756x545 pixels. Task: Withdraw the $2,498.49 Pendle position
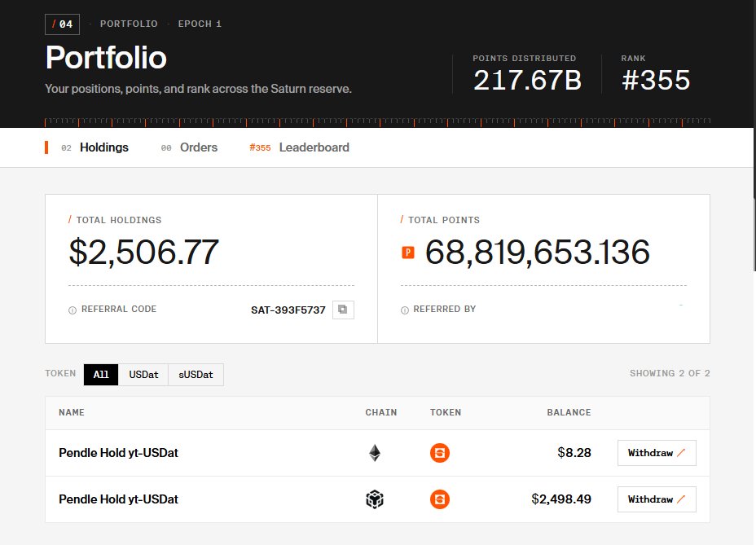click(657, 499)
